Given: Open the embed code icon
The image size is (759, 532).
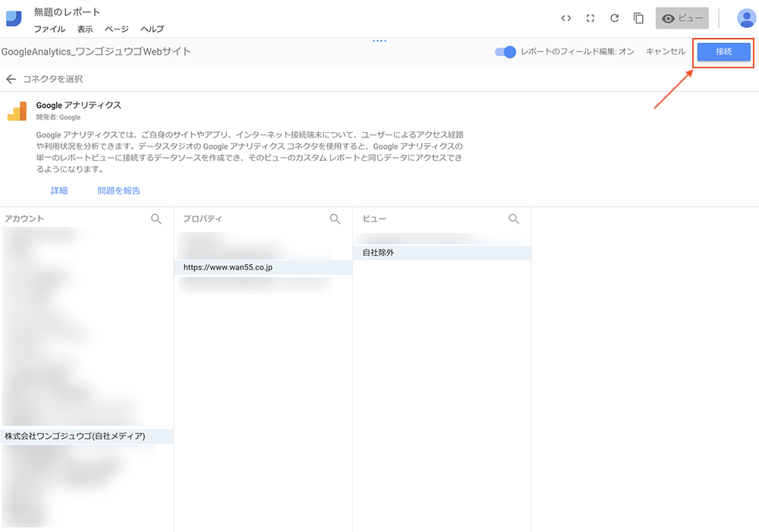Looking at the screenshot, I should pyautogui.click(x=566, y=18).
